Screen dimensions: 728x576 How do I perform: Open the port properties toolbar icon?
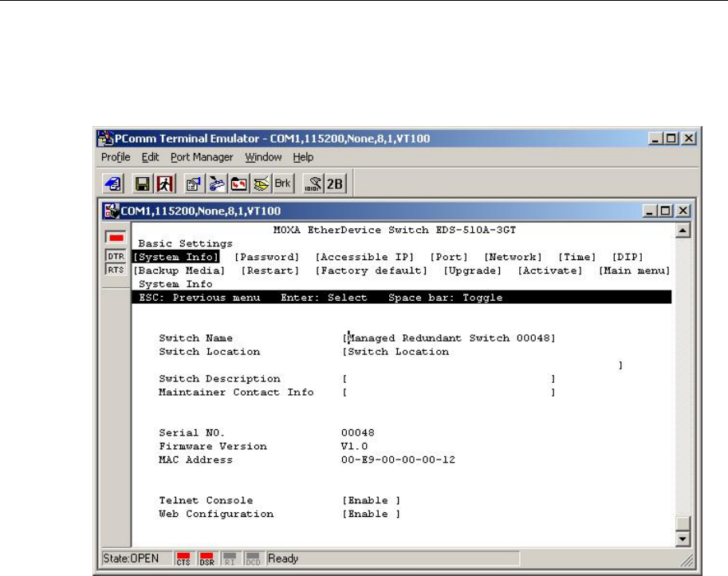[x=193, y=184]
